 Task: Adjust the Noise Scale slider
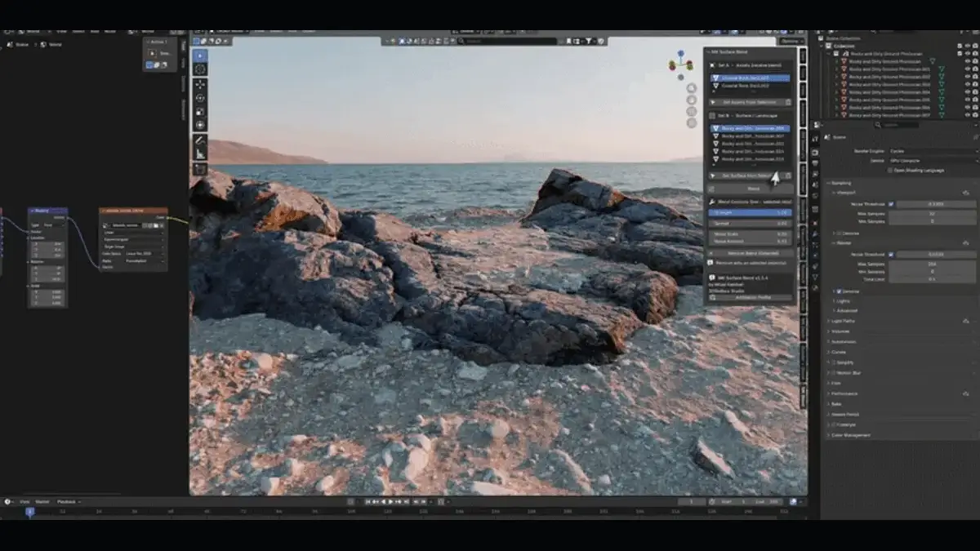click(750, 233)
